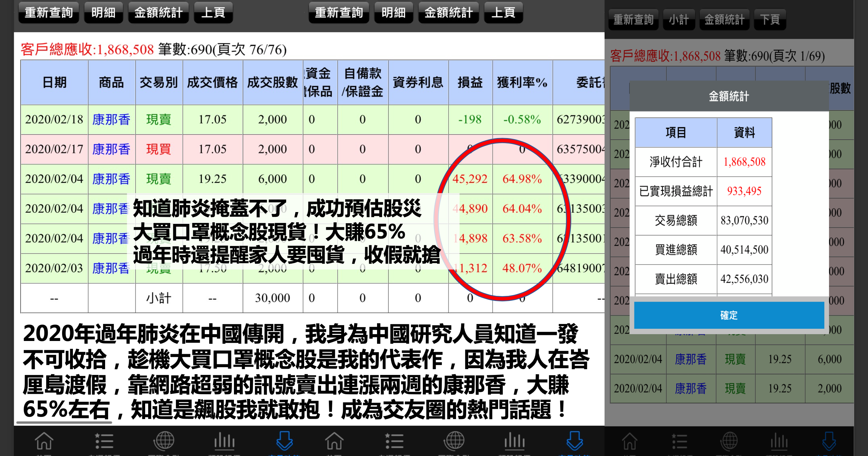Open 康那香 in the 2,000-share 2020/02/04 row, right panel
The height and width of the screenshot is (456, 868).
pyautogui.click(x=691, y=388)
